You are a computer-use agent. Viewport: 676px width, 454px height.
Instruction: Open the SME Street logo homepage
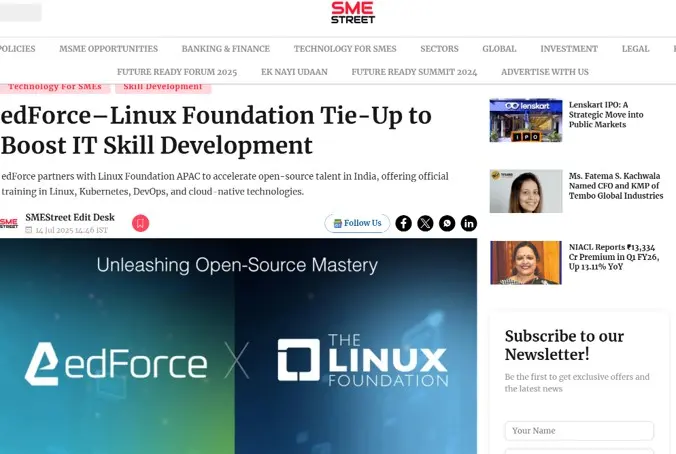(353, 13)
